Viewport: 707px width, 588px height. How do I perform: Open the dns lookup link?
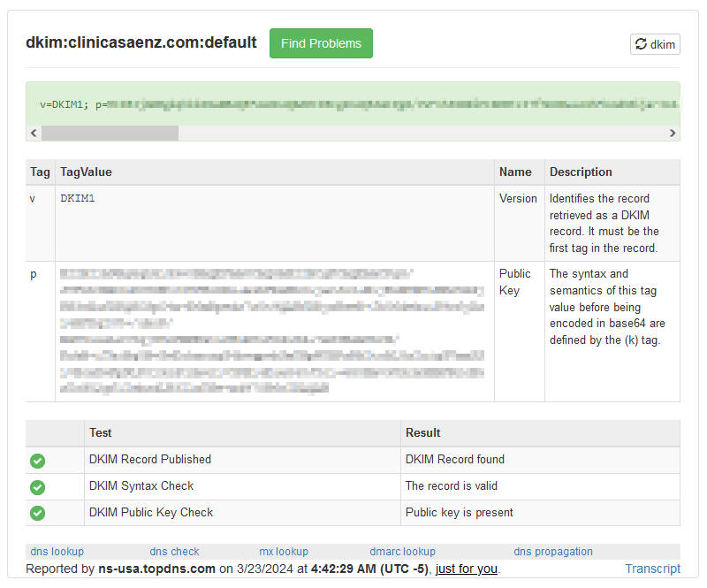57,552
